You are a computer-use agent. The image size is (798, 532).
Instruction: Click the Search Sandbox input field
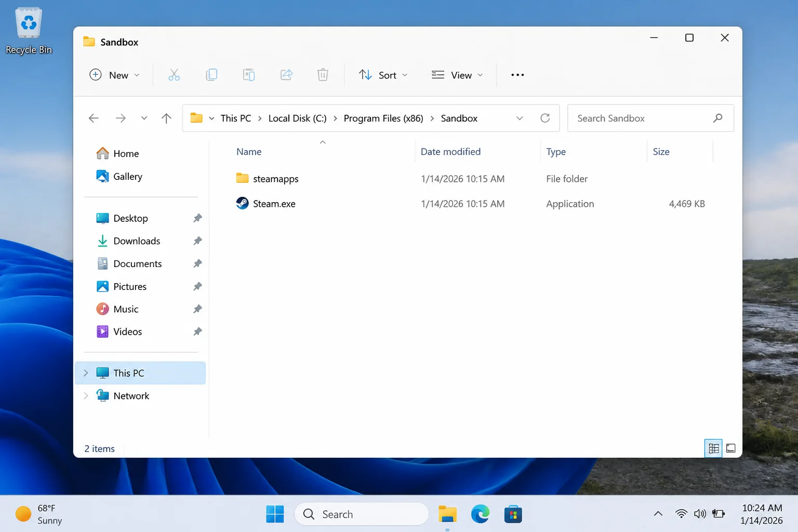click(x=650, y=118)
